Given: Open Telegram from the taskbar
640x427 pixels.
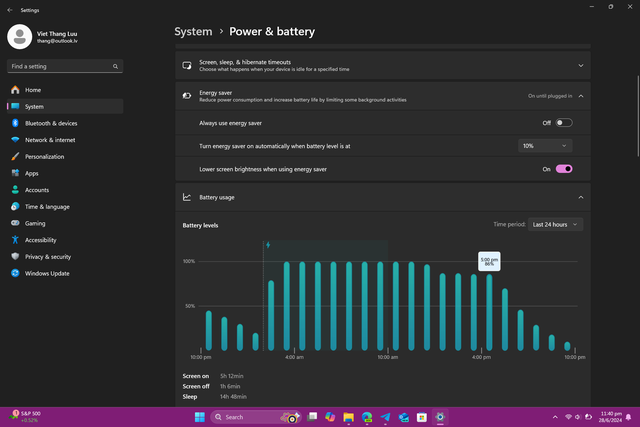Looking at the screenshot, I should point(385,417).
